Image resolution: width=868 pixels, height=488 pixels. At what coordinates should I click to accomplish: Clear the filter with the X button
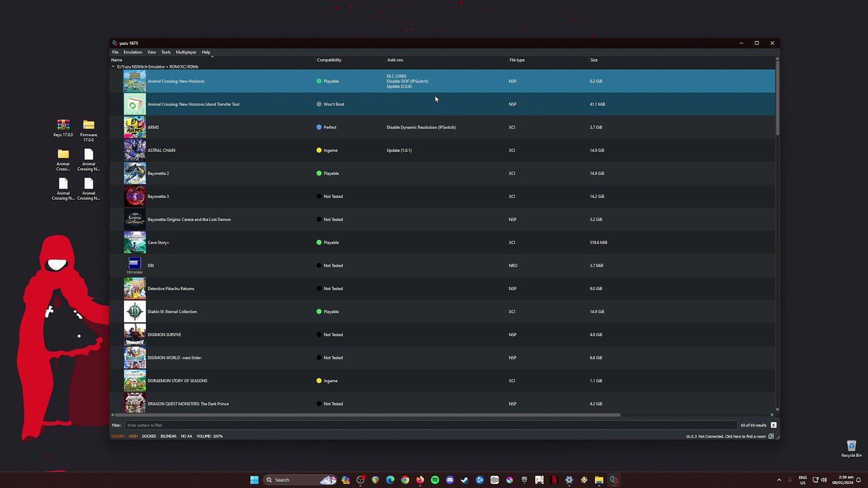point(773,425)
